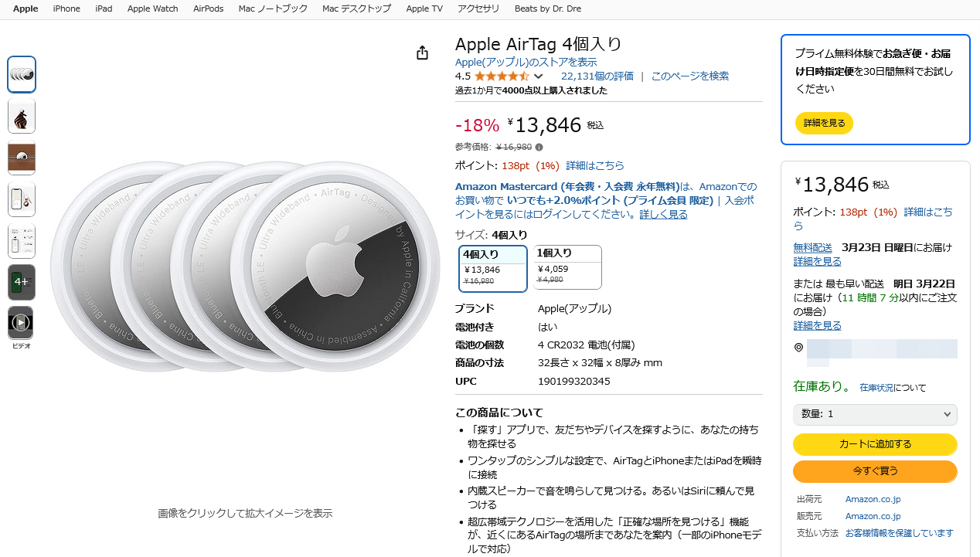Screen dimensions: 980x557
Task: Expand the rating breakdown chevron
Action: (x=539, y=76)
